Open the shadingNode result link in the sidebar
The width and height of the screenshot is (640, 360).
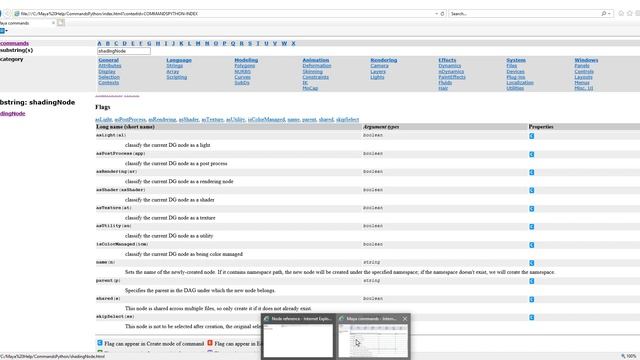[13, 114]
